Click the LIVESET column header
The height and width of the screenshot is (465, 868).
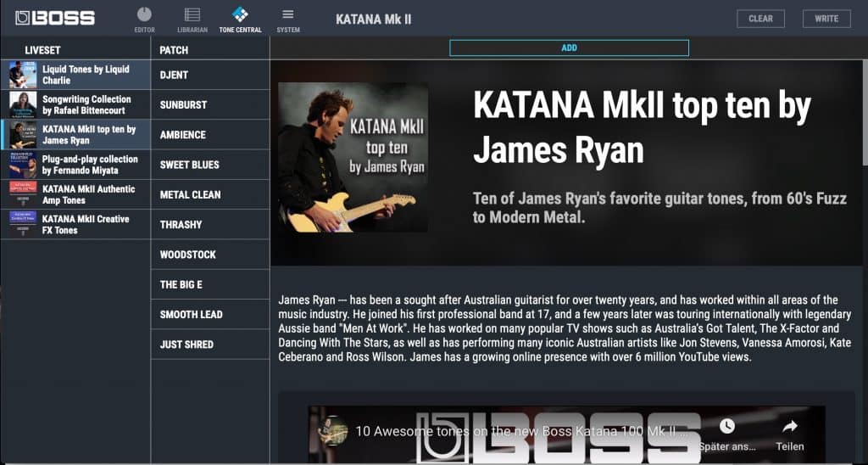[x=42, y=50]
